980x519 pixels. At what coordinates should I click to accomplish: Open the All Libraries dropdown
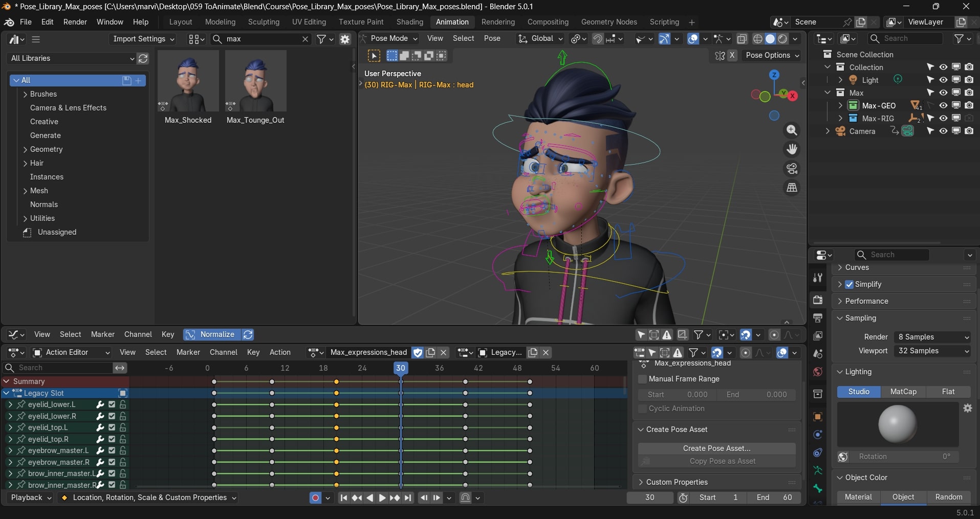72,58
